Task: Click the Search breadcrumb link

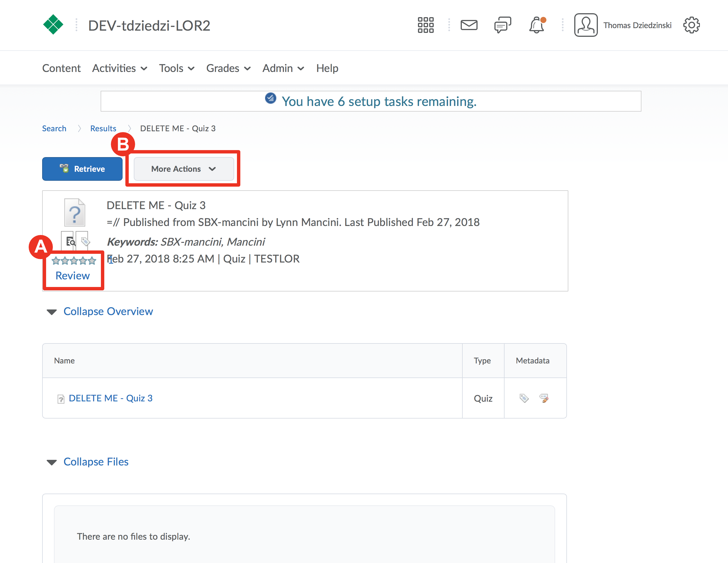Action: (x=54, y=129)
